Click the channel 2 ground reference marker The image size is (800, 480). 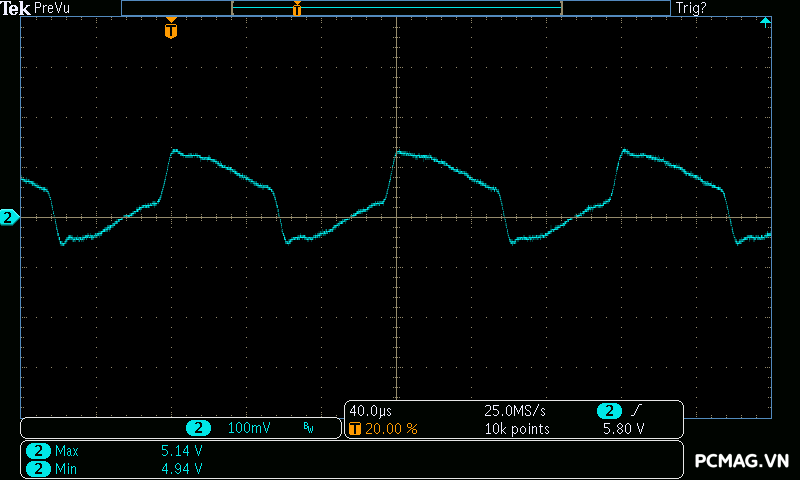click(9, 217)
